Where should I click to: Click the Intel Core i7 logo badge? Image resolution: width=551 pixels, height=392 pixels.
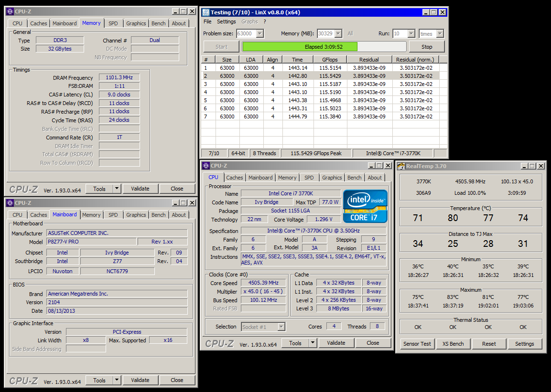click(365, 206)
